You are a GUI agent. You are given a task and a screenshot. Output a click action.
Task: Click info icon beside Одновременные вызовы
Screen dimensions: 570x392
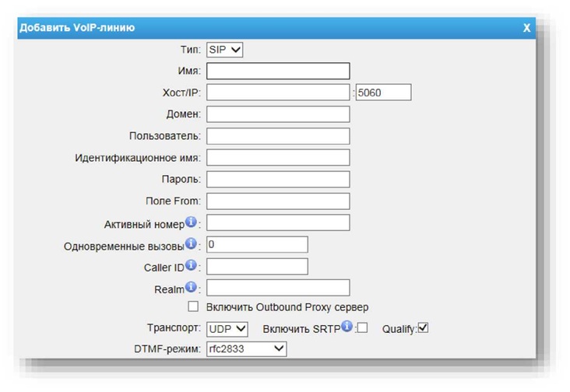[x=191, y=245]
